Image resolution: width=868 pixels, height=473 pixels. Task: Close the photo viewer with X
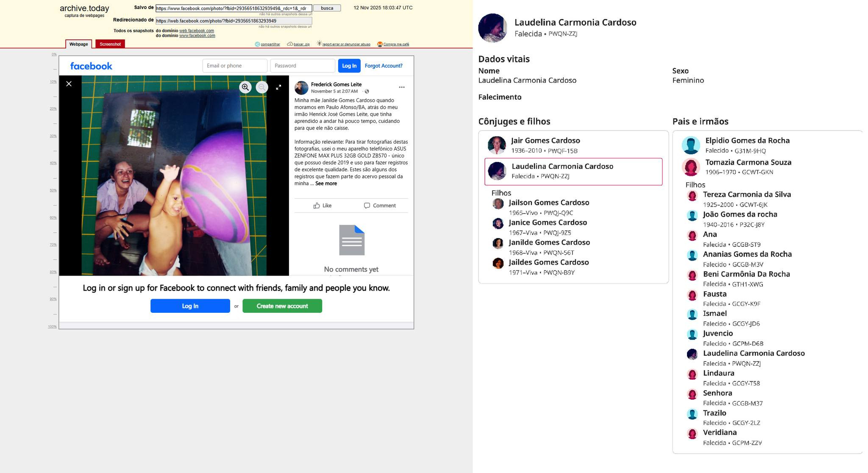69,84
